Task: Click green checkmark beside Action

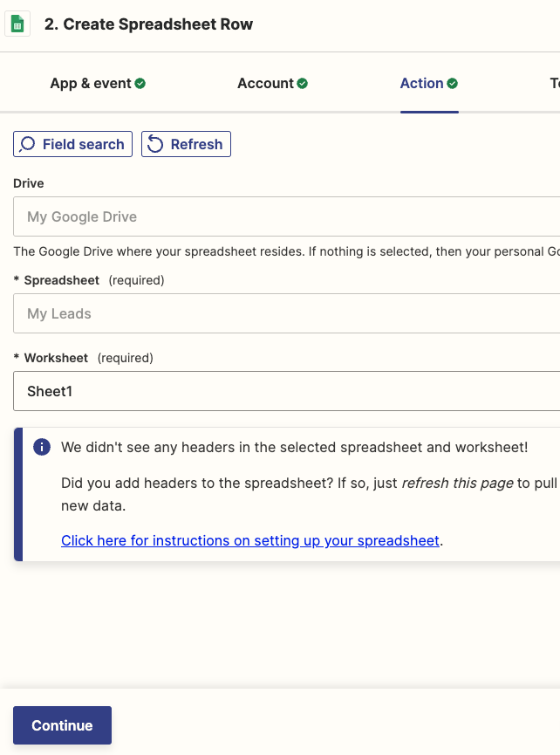Action: pos(452,83)
